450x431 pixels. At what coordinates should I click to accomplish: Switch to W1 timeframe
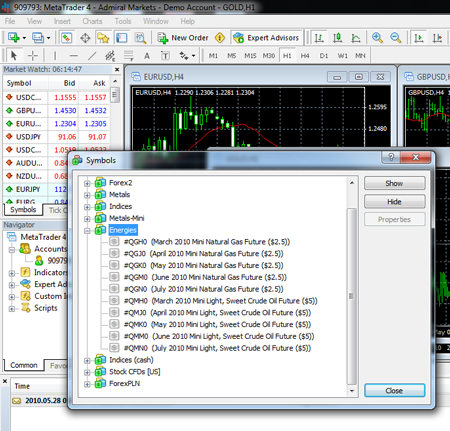pos(342,56)
